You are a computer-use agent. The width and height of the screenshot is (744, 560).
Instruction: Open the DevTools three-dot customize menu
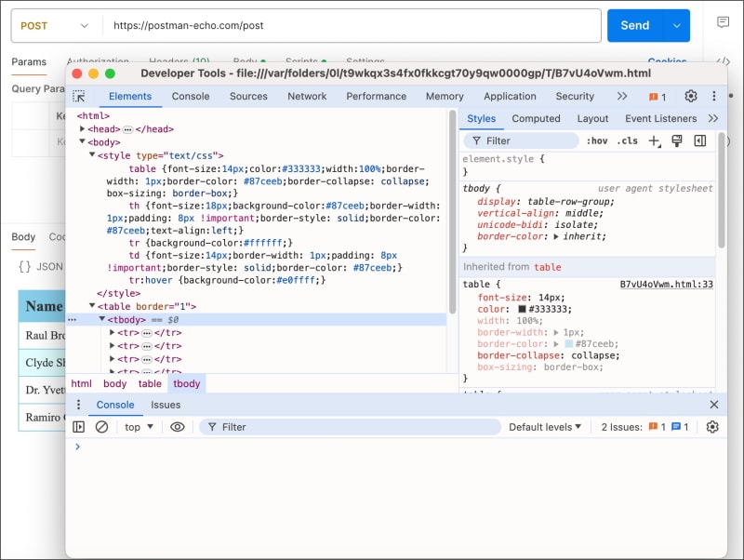(714, 96)
